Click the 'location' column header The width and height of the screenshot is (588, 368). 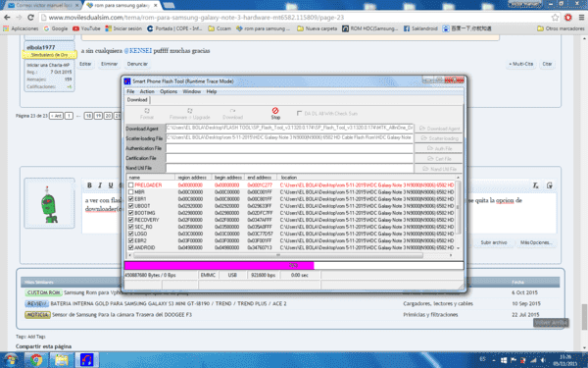coord(367,178)
